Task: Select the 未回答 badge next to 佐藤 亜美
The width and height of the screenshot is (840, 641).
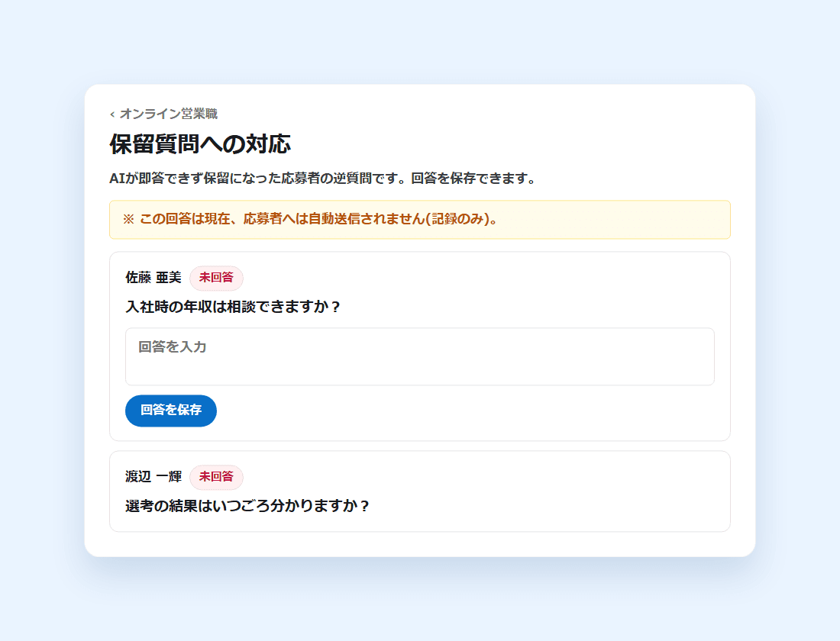Action: pyautogui.click(x=216, y=278)
